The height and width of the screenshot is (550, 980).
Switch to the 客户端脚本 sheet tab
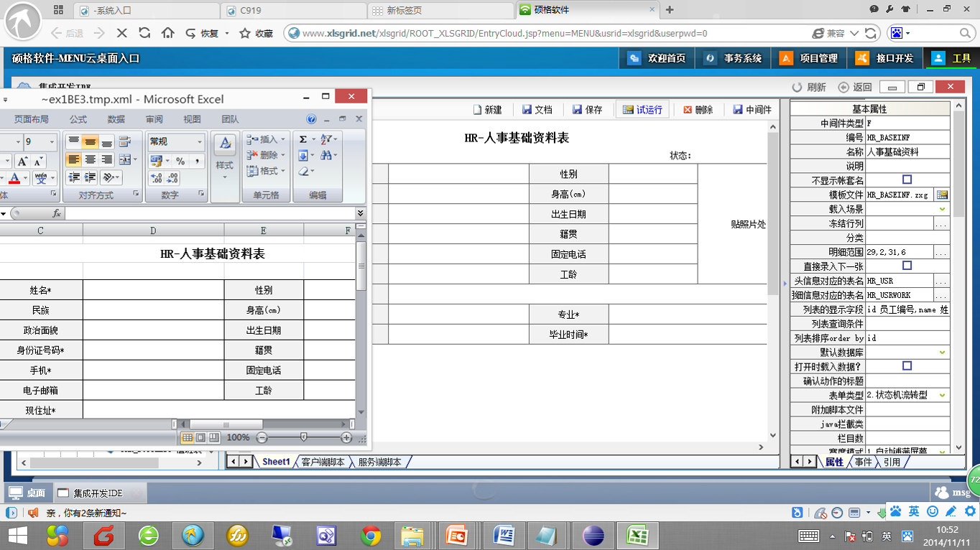323,462
